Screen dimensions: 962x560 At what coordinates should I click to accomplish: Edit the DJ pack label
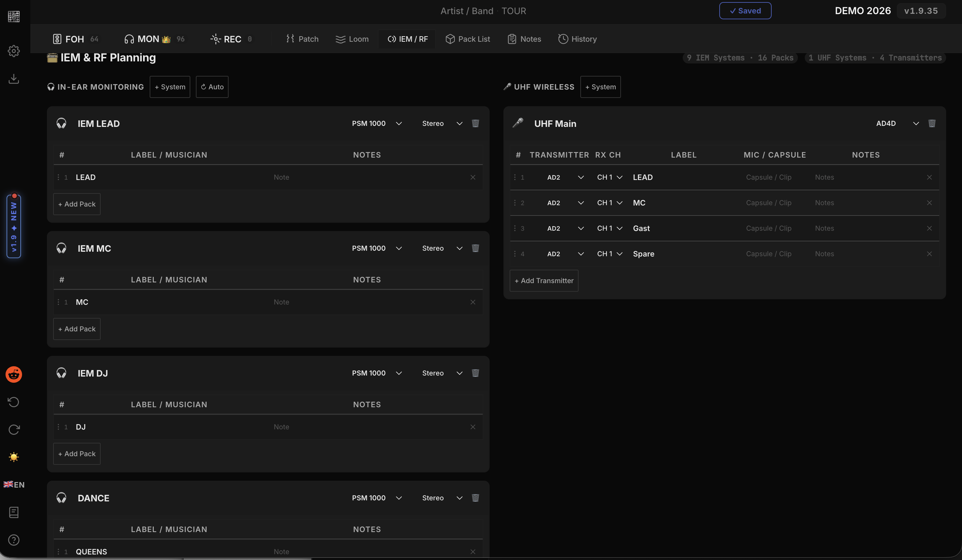pos(170,427)
